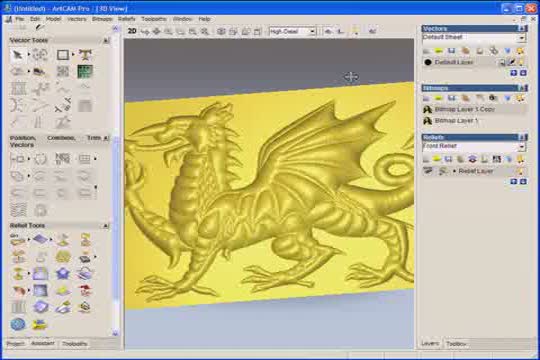The image size is (540, 360).
Task: Click the yellow new layer icon in Bitmaps panel
Action: [x=438, y=98]
